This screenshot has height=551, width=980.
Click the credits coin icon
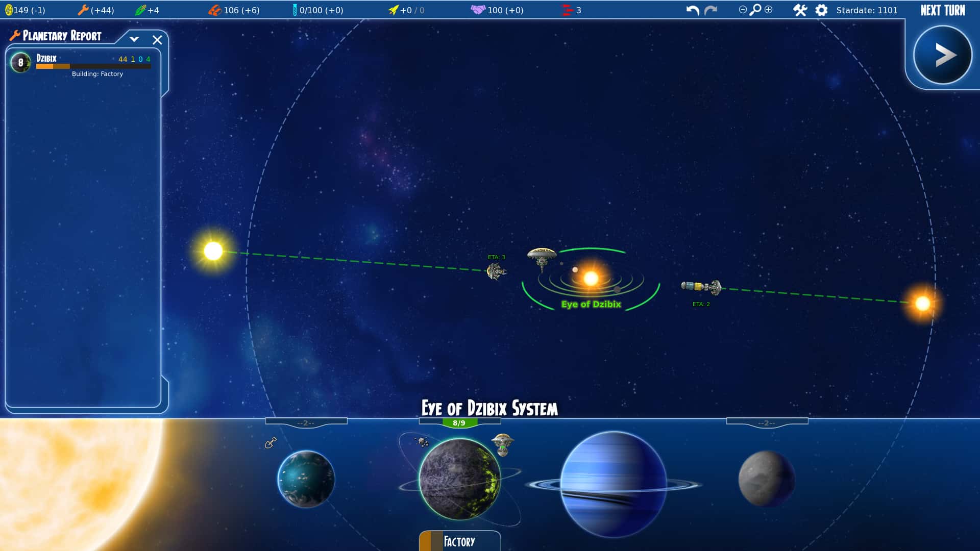9,9
